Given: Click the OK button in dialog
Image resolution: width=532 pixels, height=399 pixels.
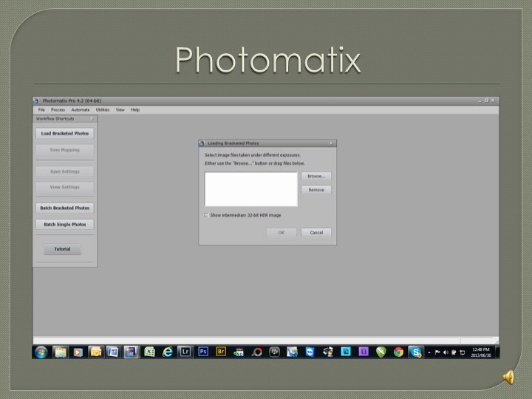Looking at the screenshot, I should [x=282, y=233].
